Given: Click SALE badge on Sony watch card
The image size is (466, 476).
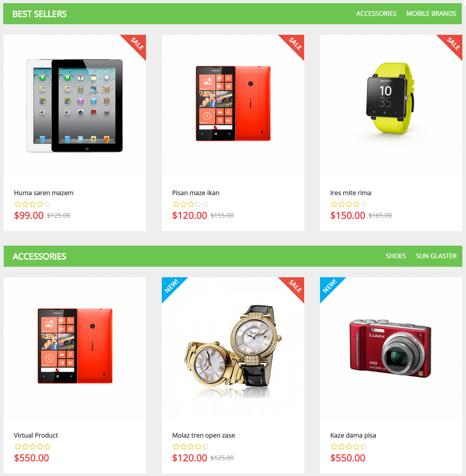Looking at the screenshot, I should point(453,44).
